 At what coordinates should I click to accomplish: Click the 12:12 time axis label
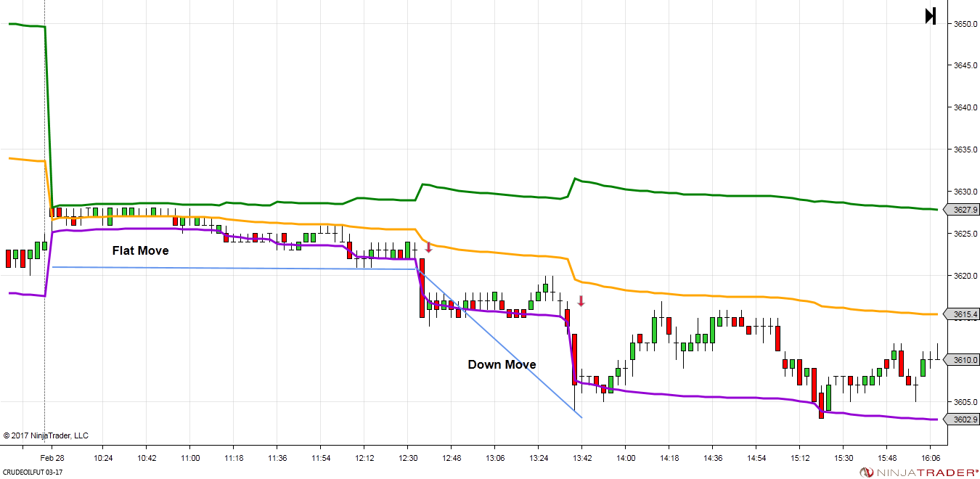364,458
